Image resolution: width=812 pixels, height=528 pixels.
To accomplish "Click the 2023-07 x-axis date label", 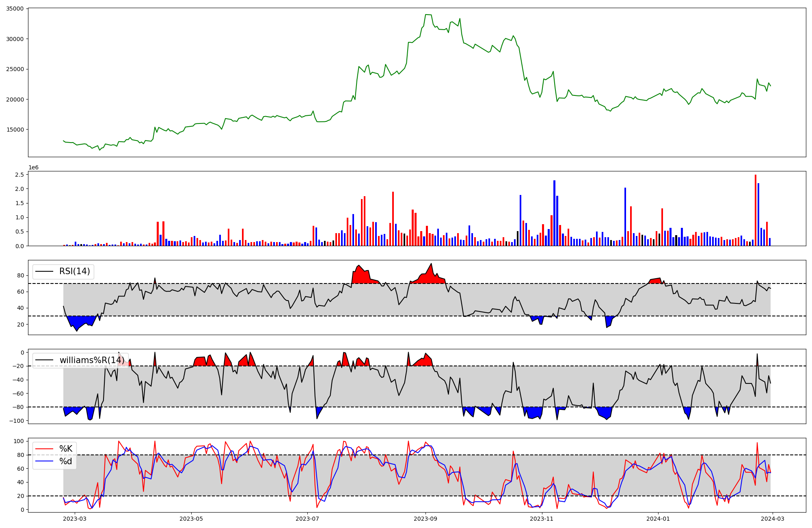I will click(x=307, y=519).
